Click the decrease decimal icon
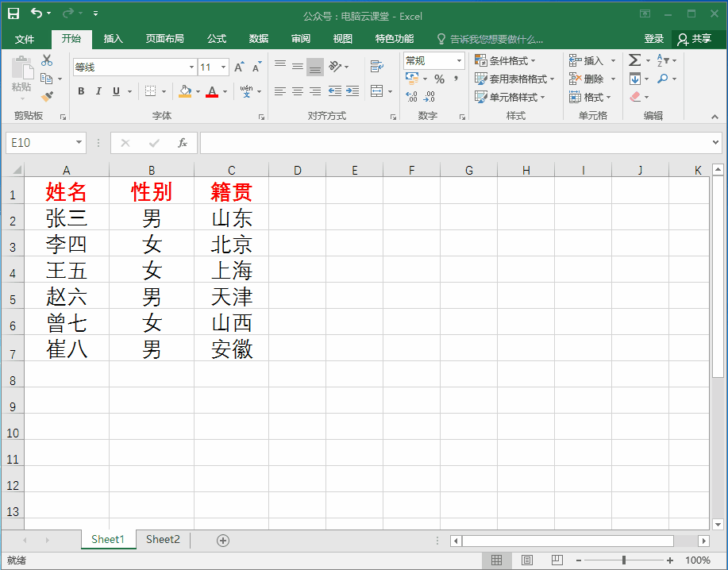Screen dimensions: 728x570 [429, 97]
